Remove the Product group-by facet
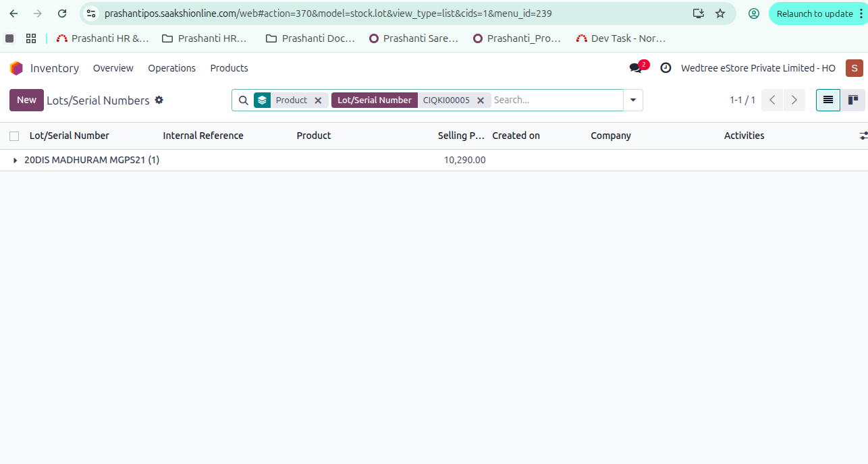The height and width of the screenshot is (464, 868). click(x=318, y=100)
